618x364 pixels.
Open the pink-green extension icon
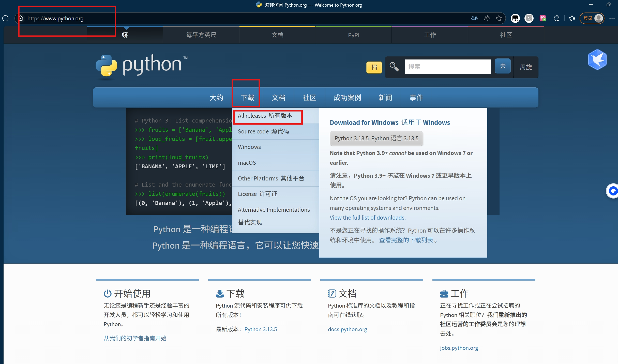click(543, 18)
